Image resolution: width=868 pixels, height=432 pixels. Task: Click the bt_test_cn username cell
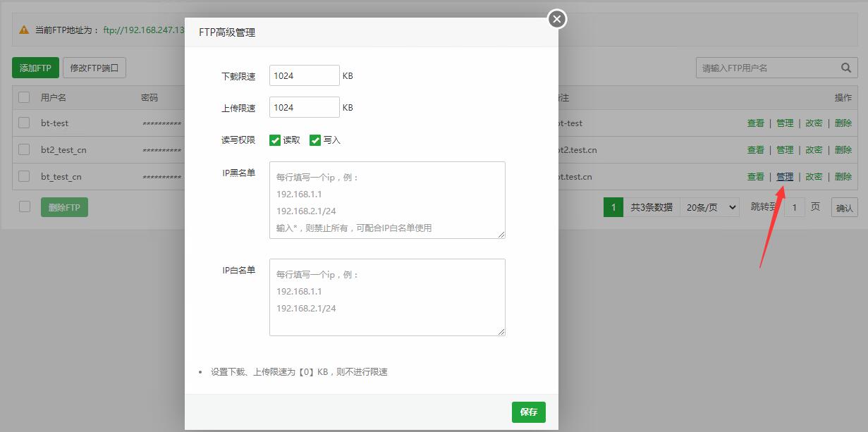click(61, 177)
